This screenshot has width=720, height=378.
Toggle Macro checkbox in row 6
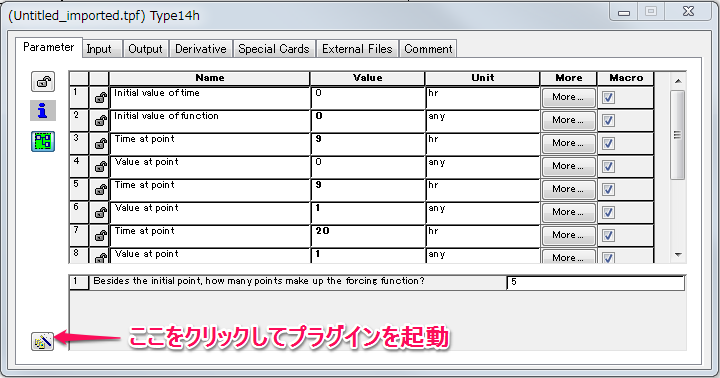(x=608, y=212)
